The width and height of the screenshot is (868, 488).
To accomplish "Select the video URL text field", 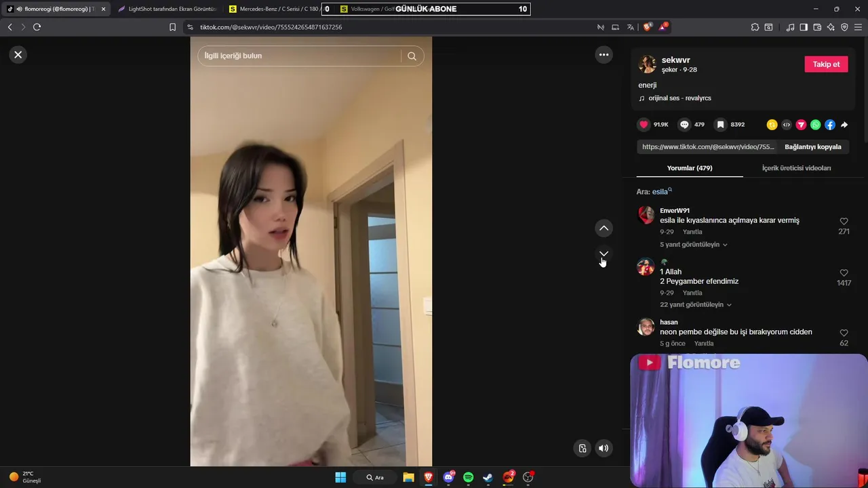I will pyautogui.click(x=707, y=147).
